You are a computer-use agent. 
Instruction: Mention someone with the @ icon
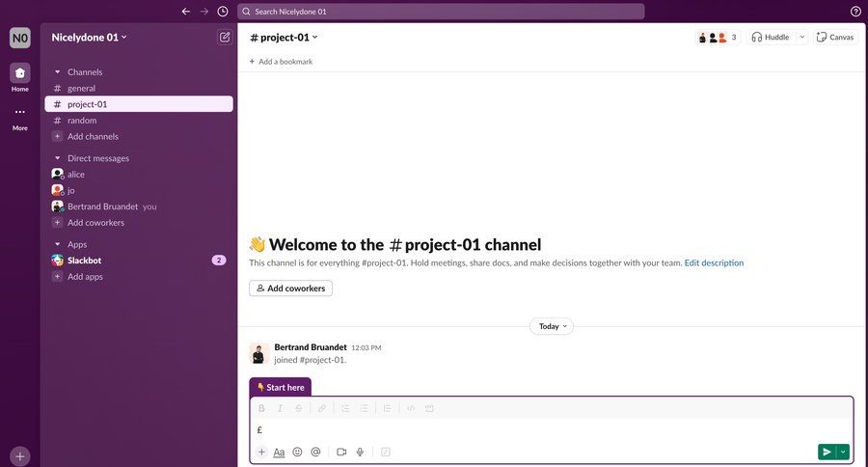[x=315, y=452]
